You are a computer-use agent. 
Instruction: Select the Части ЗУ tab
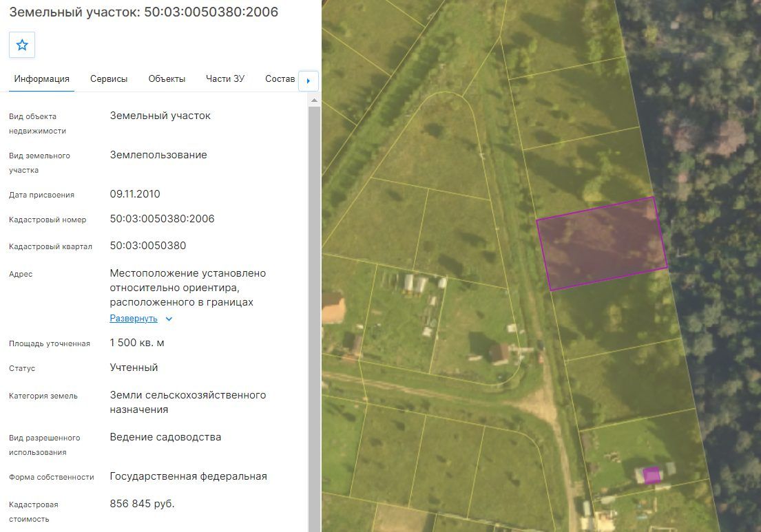(225, 79)
